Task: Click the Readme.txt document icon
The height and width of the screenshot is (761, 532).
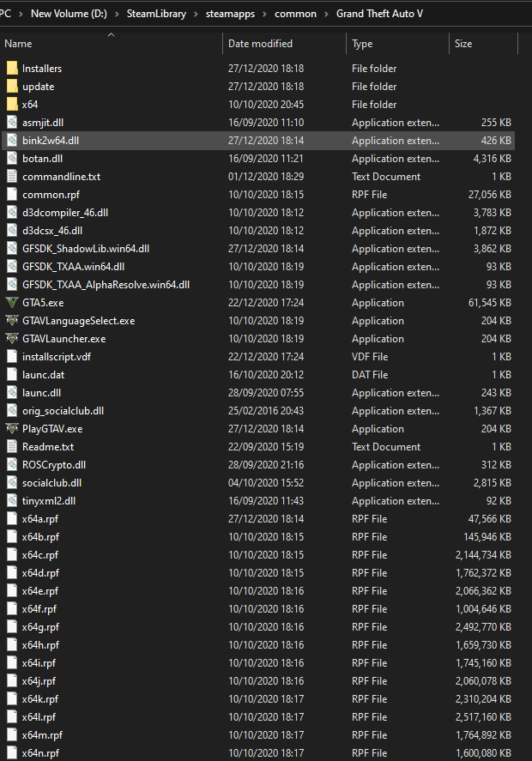Action: click(x=12, y=447)
